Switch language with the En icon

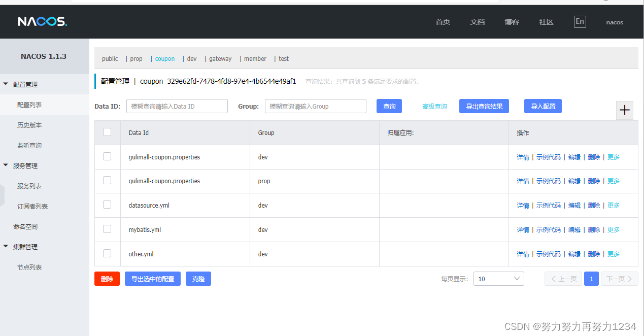[x=580, y=21]
